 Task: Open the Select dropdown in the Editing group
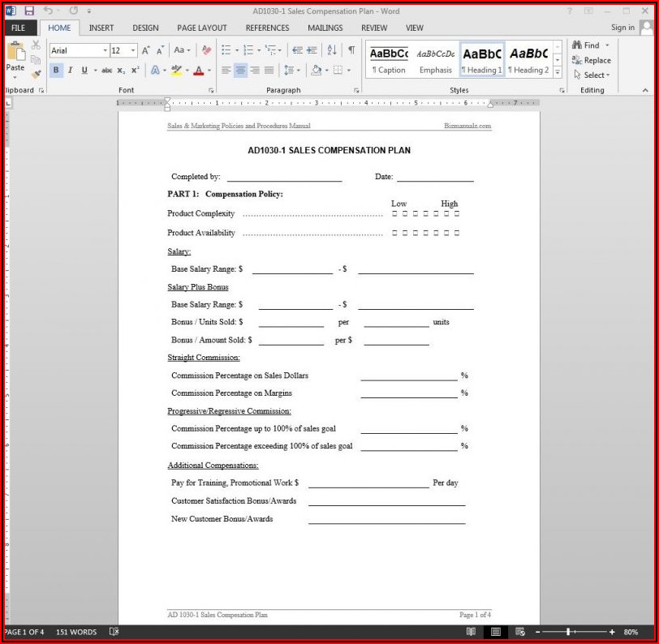[x=594, y=75]
